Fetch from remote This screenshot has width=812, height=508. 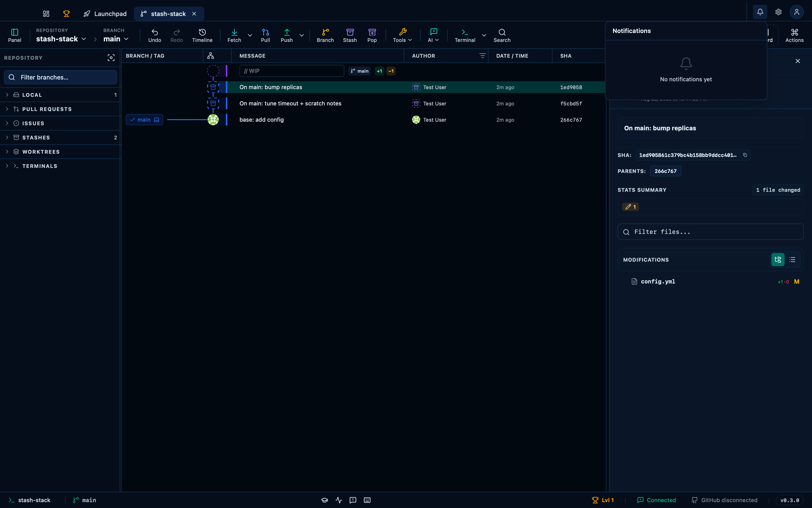pos(234,35)
